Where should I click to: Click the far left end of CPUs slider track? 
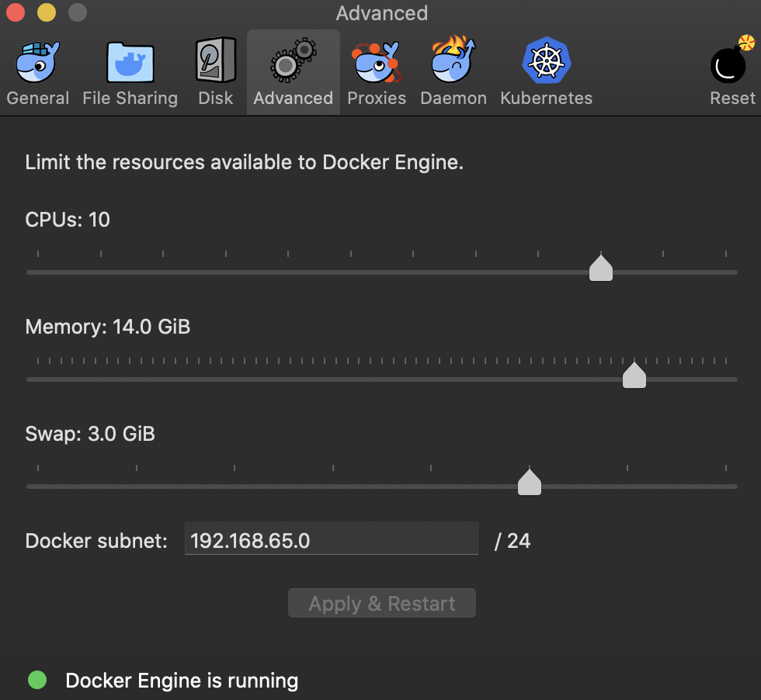(30, 272)
